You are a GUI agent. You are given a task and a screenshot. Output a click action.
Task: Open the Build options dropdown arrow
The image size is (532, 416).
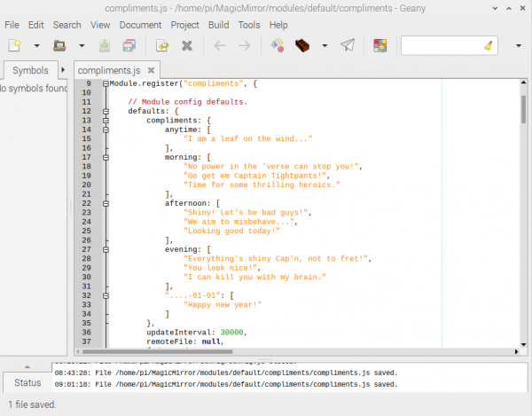[x=325, y=45]
